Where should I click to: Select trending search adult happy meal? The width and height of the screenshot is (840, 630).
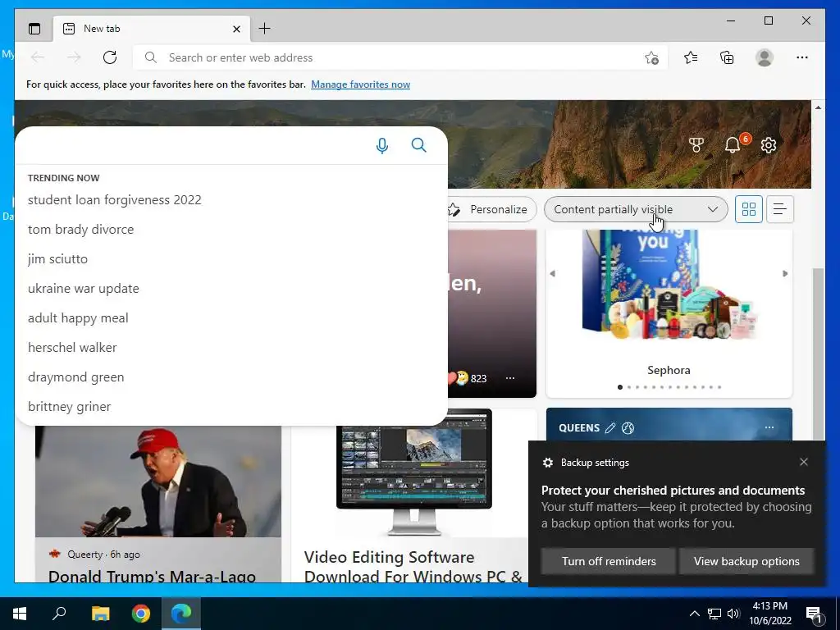click(78, 317)
